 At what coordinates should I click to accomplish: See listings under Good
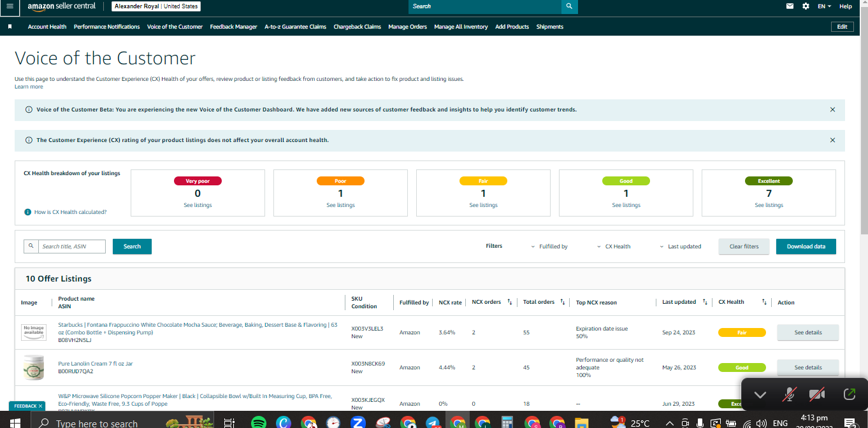(x=626, y=205)
